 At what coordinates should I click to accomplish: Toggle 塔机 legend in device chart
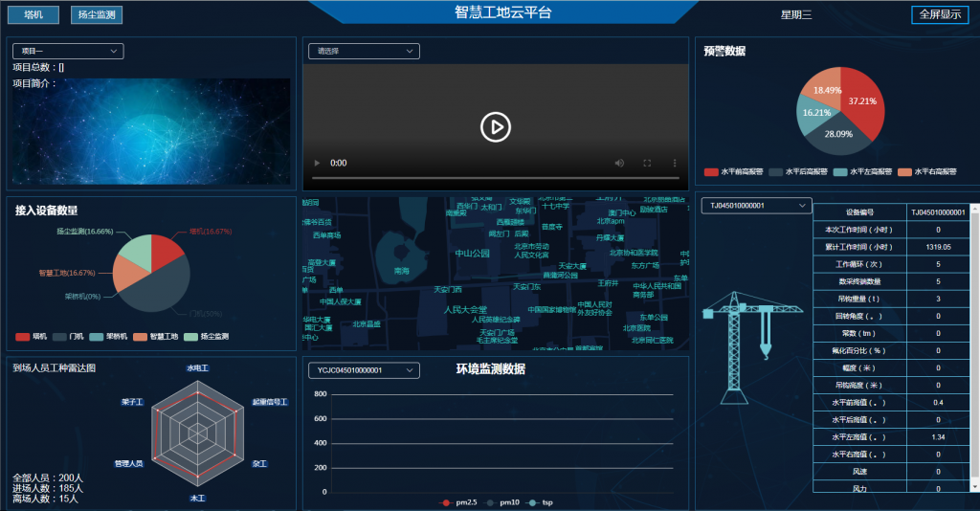click(32, 337)
